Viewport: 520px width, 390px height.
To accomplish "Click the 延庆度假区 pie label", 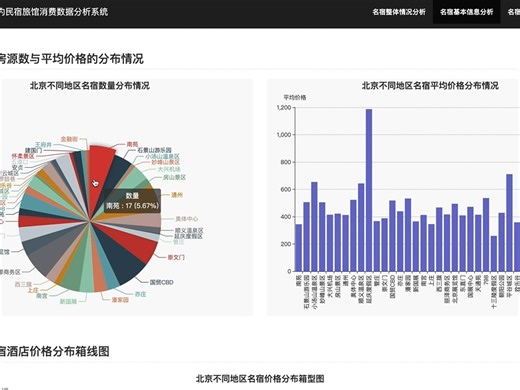I will click(188, 236).
